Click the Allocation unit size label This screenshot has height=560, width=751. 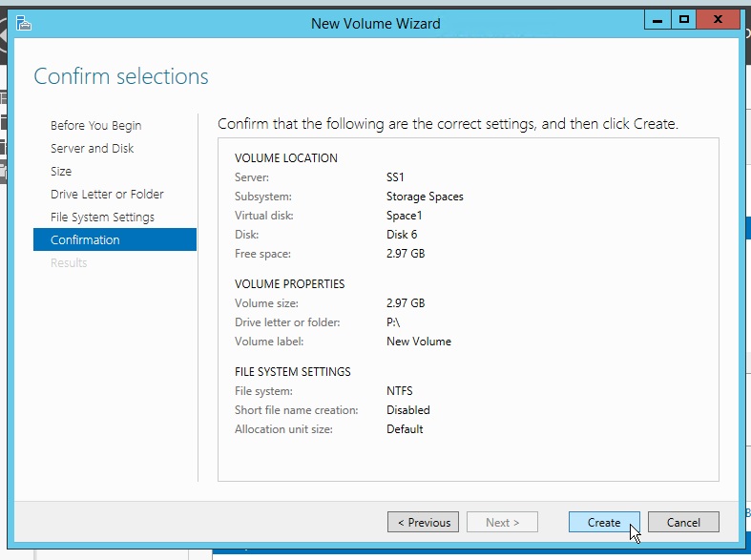[283, 429]
